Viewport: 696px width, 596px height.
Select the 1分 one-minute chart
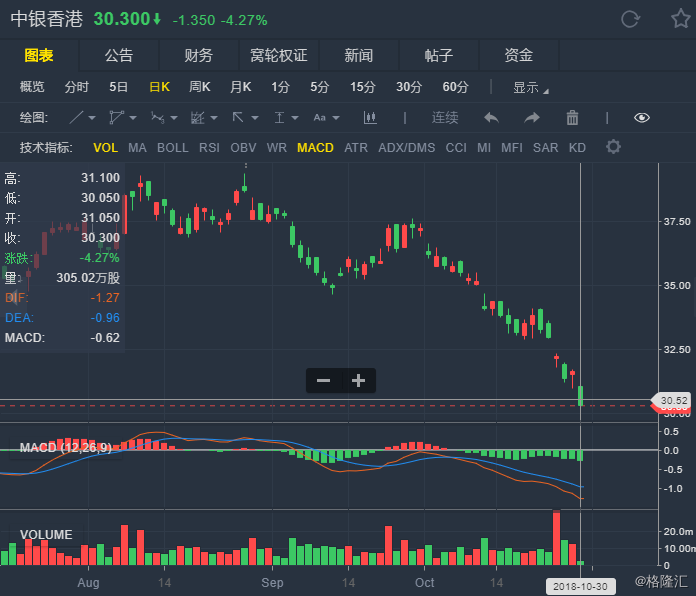coord(280,87)
